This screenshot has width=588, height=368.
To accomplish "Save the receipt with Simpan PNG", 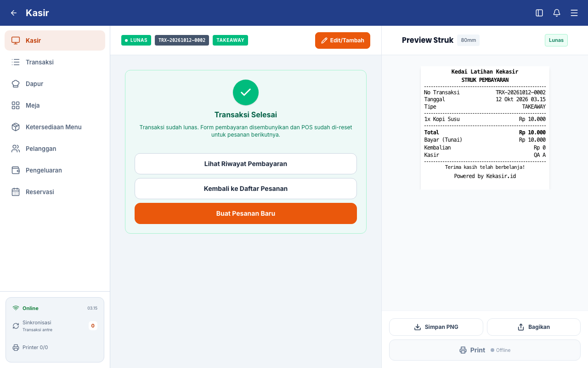I will coord(436,327).
